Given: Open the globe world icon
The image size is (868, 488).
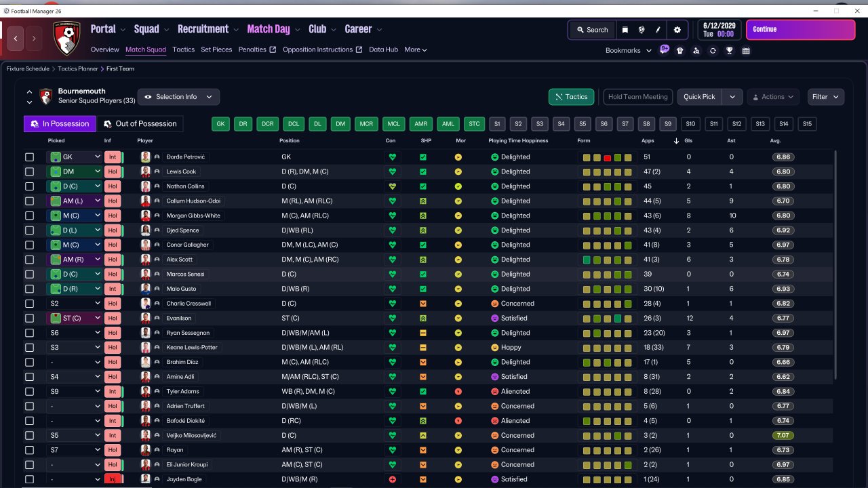Looking at the screenshot, I should 642,30.
